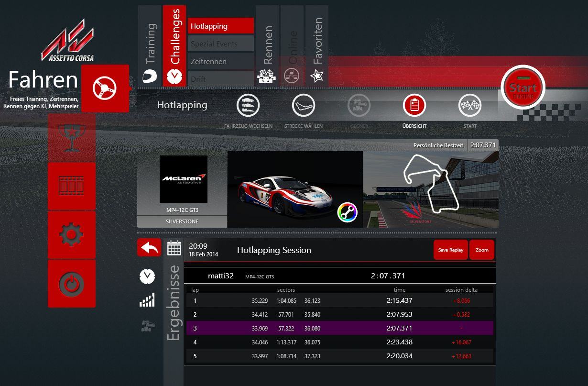This screenshot has width=588, height=386.
Task: Open the trophy career section in sidebar
Action: (x=72, y=137)
